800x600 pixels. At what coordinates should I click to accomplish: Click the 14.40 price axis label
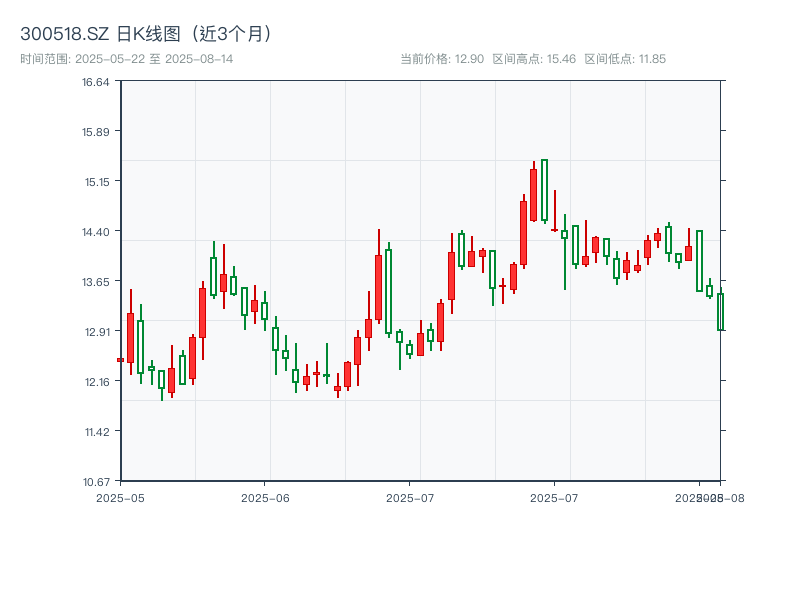click(94, 231)
